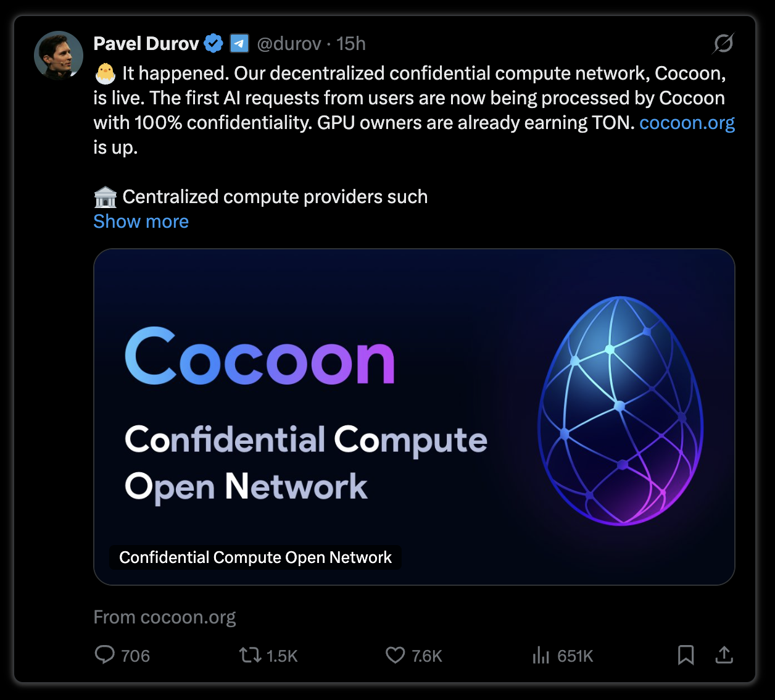Open the From cocoon.org source link
The image size is (775, 700).
165,617
